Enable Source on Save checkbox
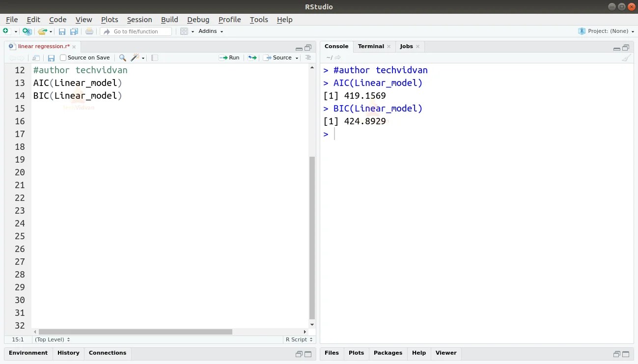The image size is (638, 364). coord(63,58)
